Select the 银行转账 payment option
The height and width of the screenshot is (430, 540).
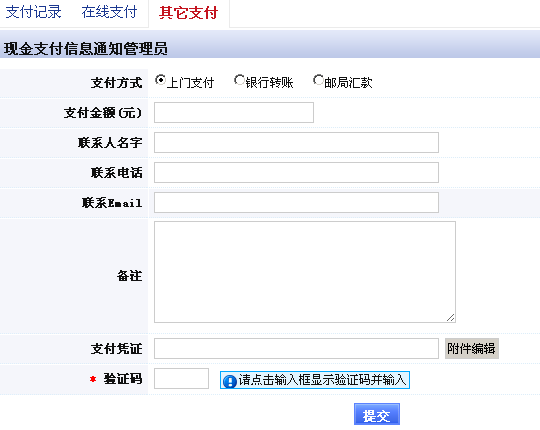(x=239, y=80)
